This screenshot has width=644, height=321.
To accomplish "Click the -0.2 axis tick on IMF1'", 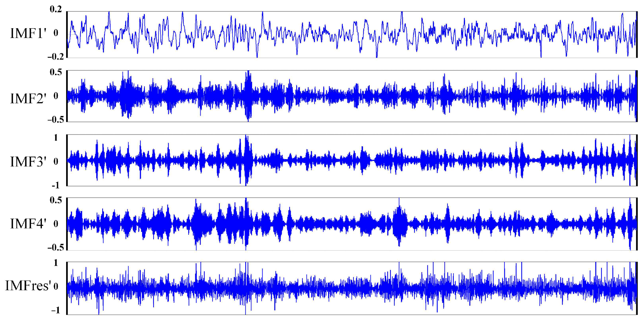I will [56, 57].
